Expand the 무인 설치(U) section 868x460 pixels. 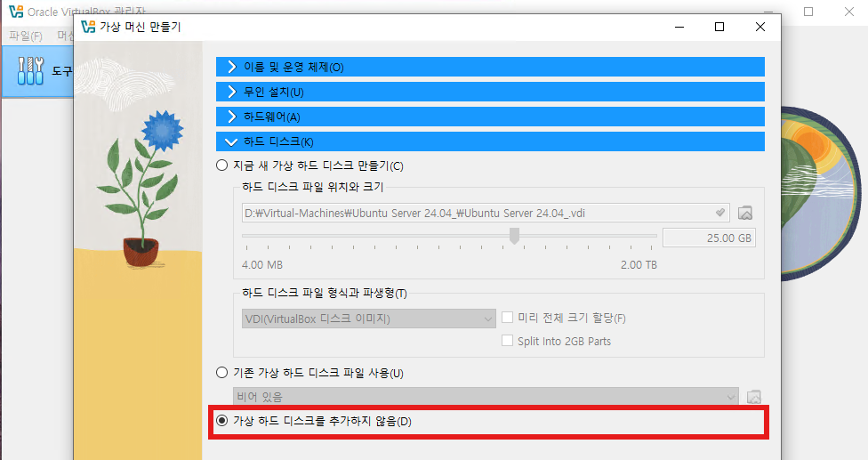click(x=490, y=92)
